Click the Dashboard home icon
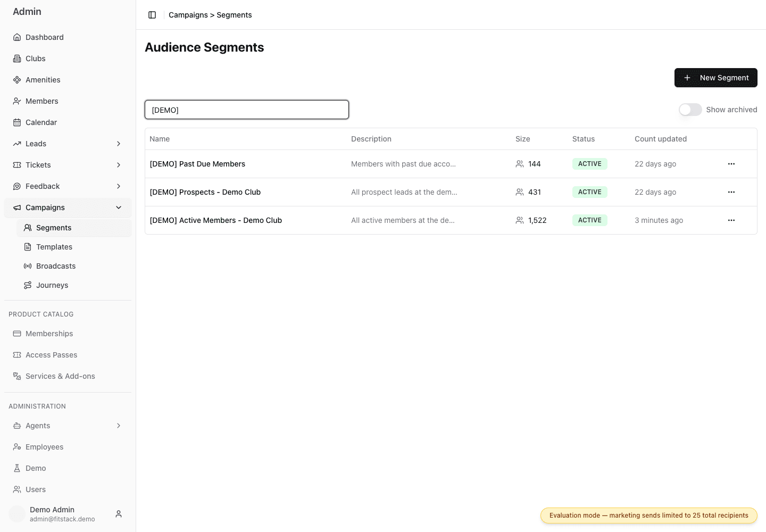This screenshot has height=532, width=766. 17,37
